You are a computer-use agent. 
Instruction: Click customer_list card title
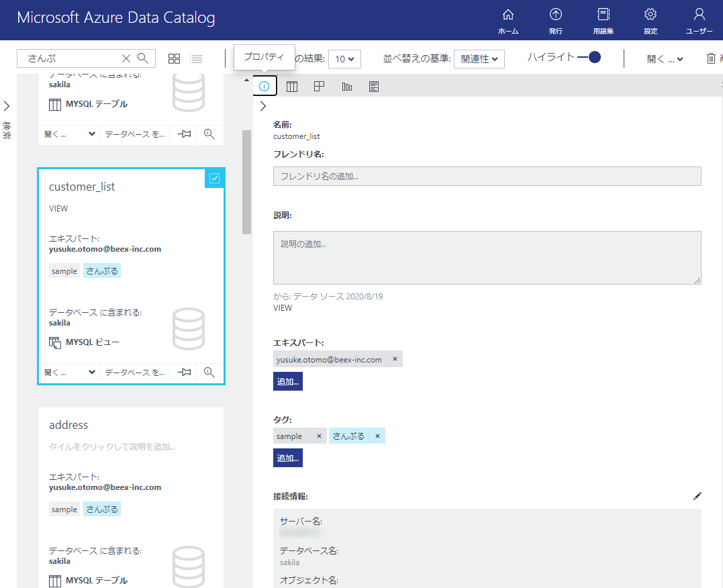pyautogui.click(x=82, y=187)
